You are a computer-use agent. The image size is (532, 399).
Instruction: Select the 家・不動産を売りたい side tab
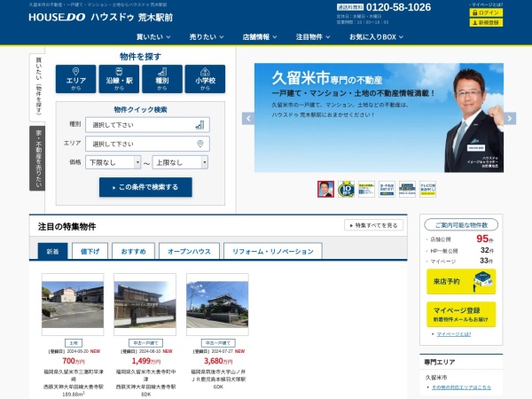click(x=37, y=158)
